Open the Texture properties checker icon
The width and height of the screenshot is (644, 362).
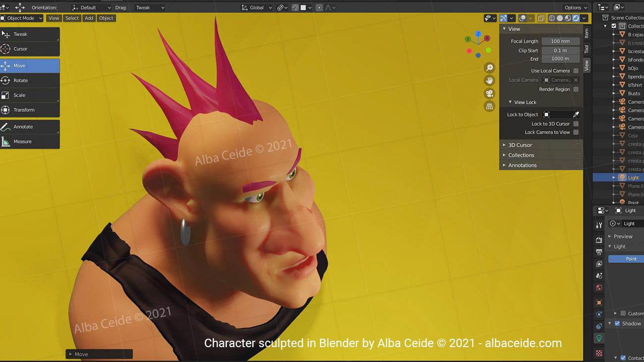pos(599,353)
